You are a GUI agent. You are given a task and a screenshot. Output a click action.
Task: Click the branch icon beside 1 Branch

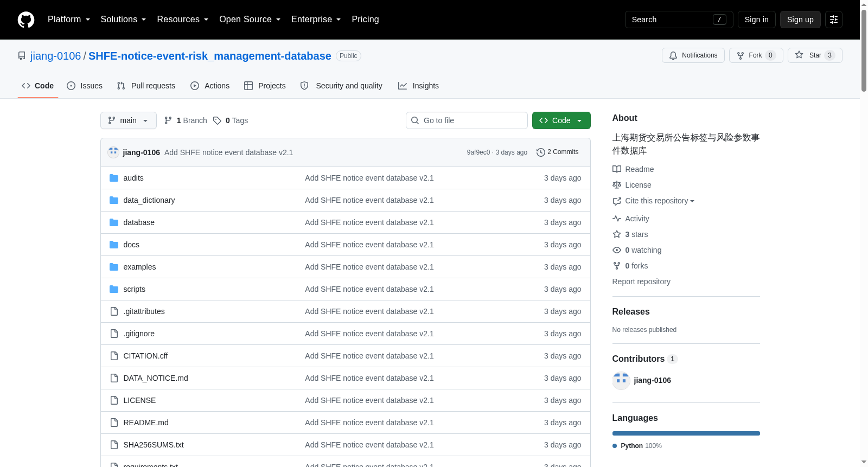pyautogui.click(x=168, y=120)
